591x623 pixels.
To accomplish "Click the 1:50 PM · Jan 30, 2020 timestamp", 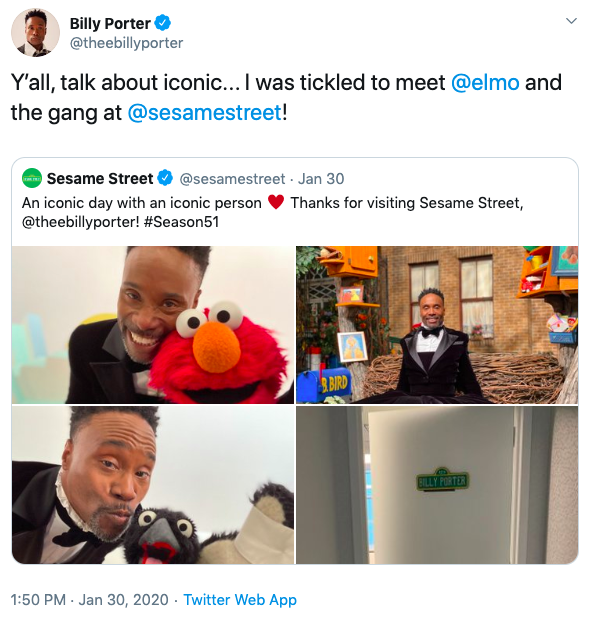I will tap(90, 600).
